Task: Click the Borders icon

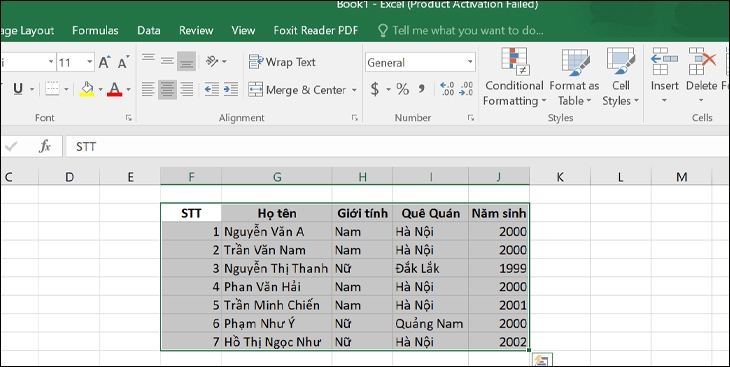Action: click(x=52, y=88)
